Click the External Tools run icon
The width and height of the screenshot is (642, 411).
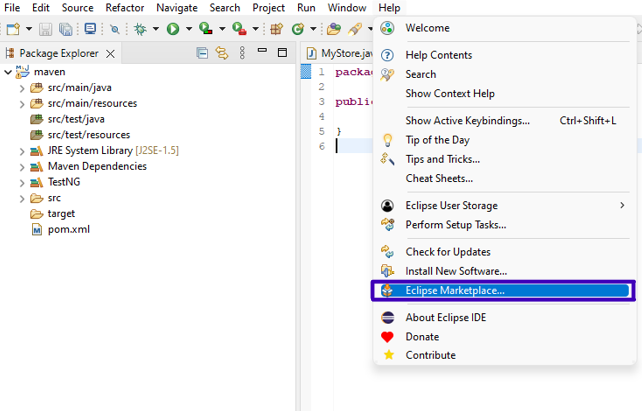[239, 29]
